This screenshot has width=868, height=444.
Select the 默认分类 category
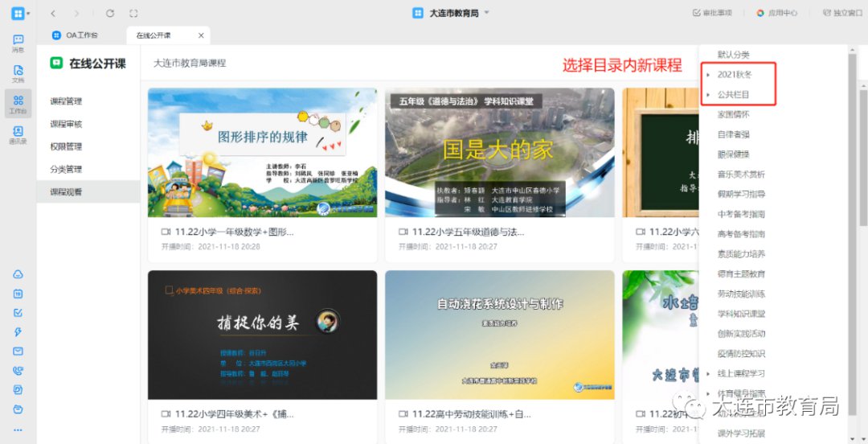coord(734,55)
